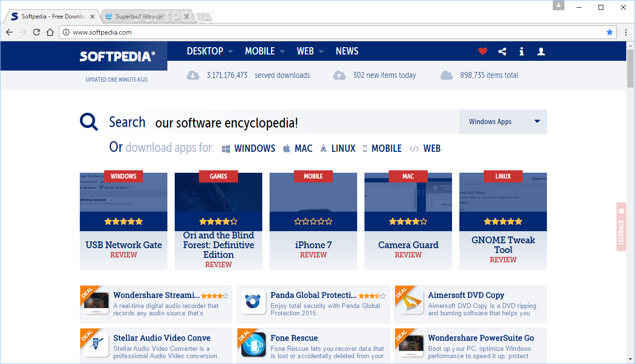Click the Fone Rescue app icon
The image size is (635, 364).
[x=253, y=345]
